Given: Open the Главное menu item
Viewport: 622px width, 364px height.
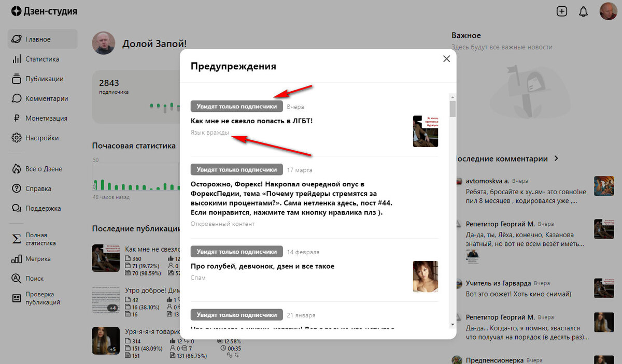Looking at the screenshot, I should coord(43,39).
